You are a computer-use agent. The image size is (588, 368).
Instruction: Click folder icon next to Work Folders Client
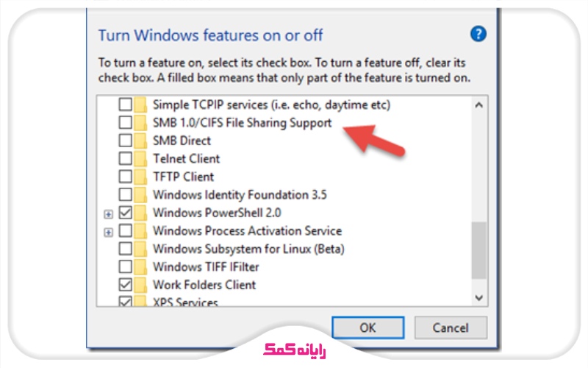tap(141, 285)
